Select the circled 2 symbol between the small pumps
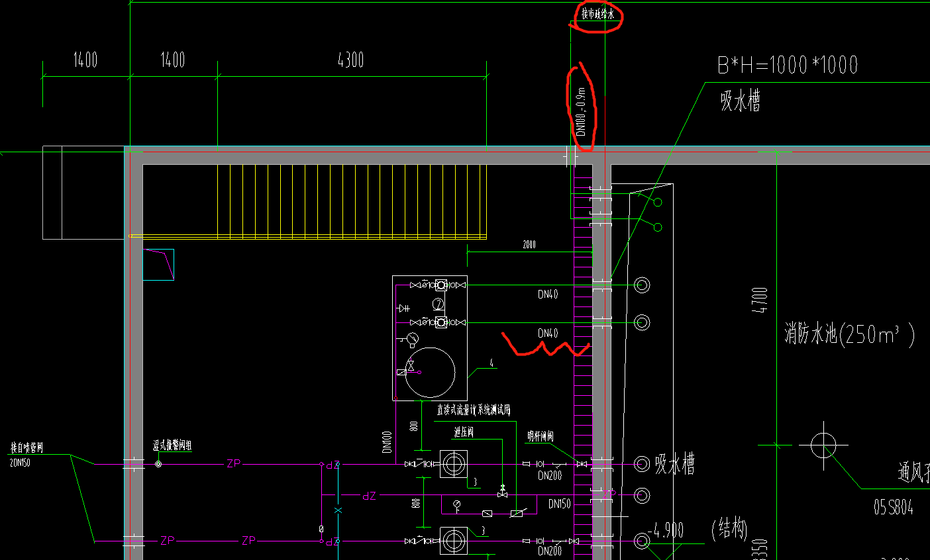Screen dimensions: 930x560 click(x=438, y=304)
